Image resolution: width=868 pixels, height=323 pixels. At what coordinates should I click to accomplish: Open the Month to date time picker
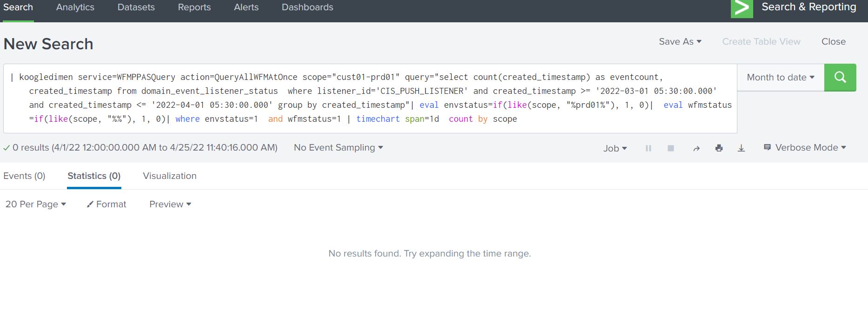[x=780, y=78]
